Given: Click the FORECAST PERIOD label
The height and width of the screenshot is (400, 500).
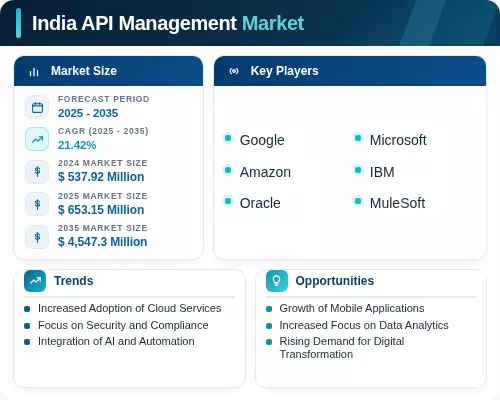Looking at the screenshot, I should click(x=104, y=99).
